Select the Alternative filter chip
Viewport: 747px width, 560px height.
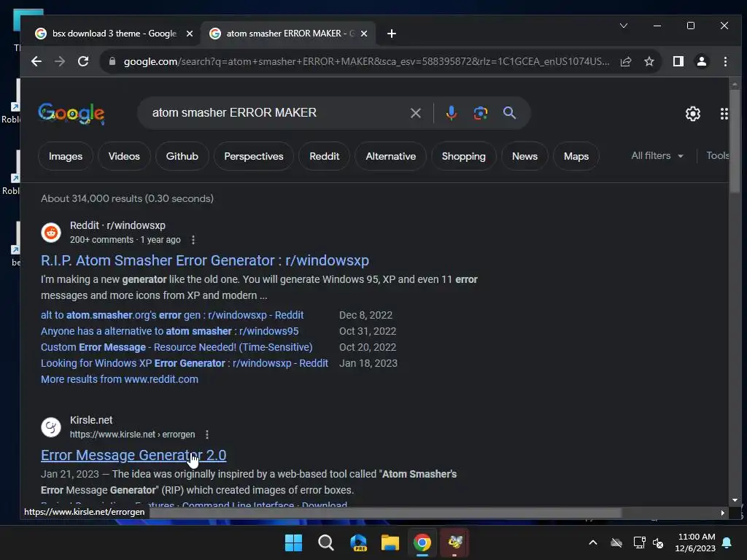[x=391, y=156]
